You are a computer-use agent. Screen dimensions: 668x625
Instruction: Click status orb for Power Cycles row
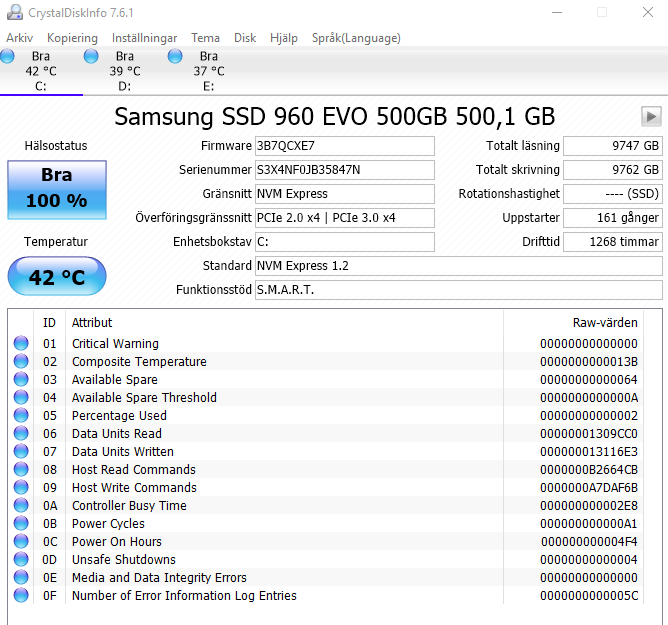(21, 523)
